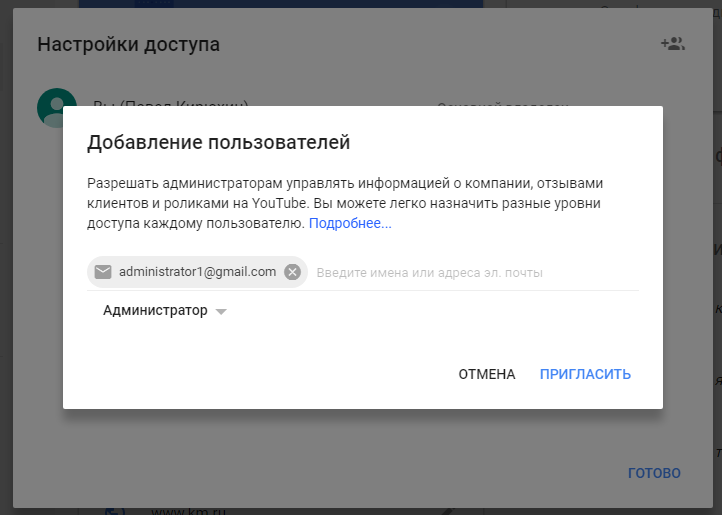The height and width of the screenshot is (515, 722).
Task: Click the add users icon in Настройки доступа
Action: pos(673,44)
